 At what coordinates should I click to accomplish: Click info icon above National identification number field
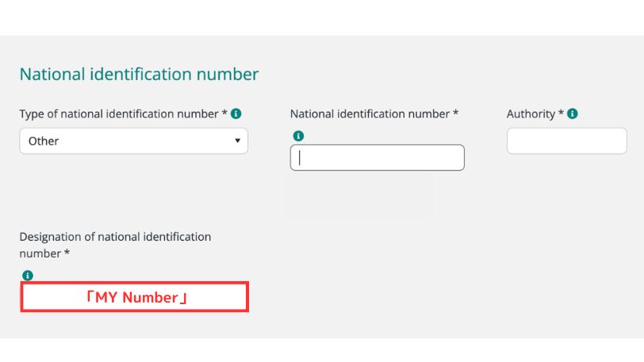[298, 135]
